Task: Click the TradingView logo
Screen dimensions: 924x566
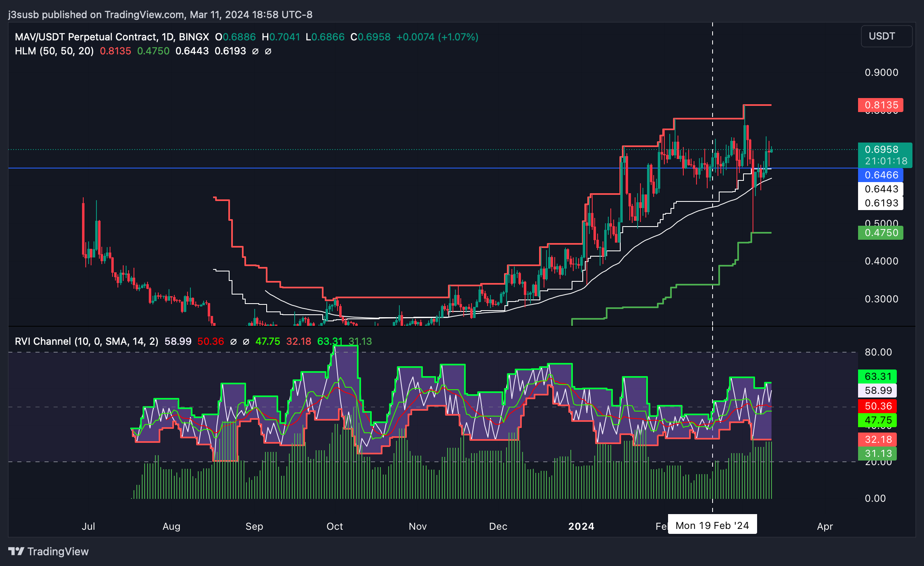Action: pos(49,551)
